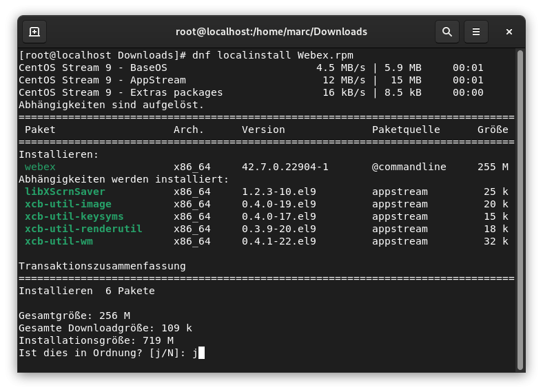Click the 'xcb-util-keysyms' package name

pos(74,217)
